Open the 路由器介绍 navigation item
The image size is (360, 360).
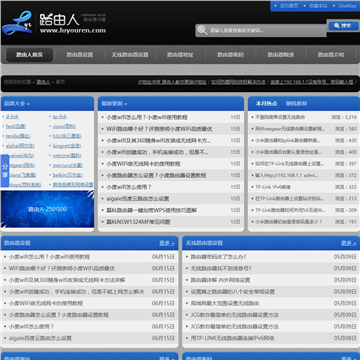point(331,55)
